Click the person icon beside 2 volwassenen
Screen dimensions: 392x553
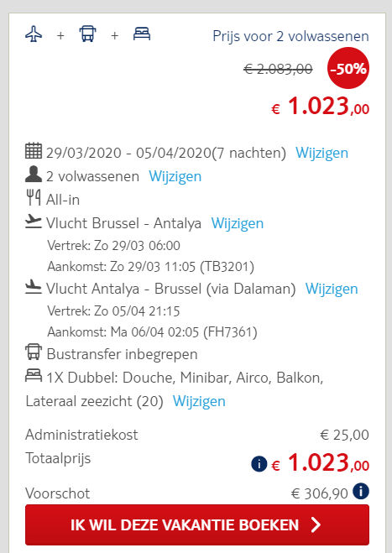34,175
